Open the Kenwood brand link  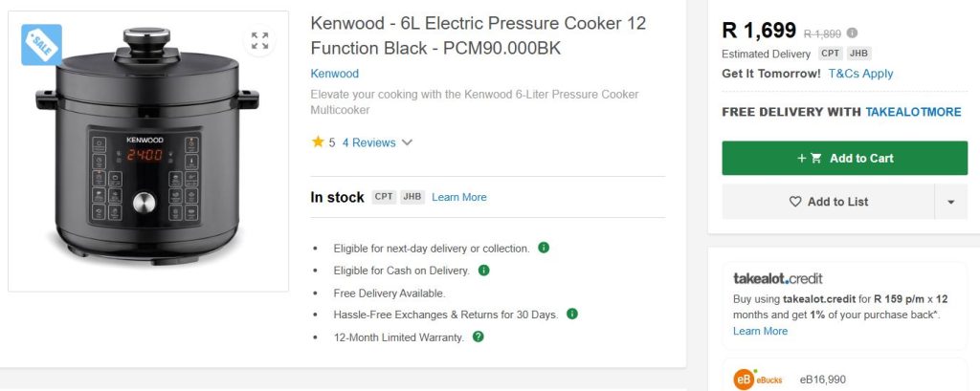coord(335,74)
